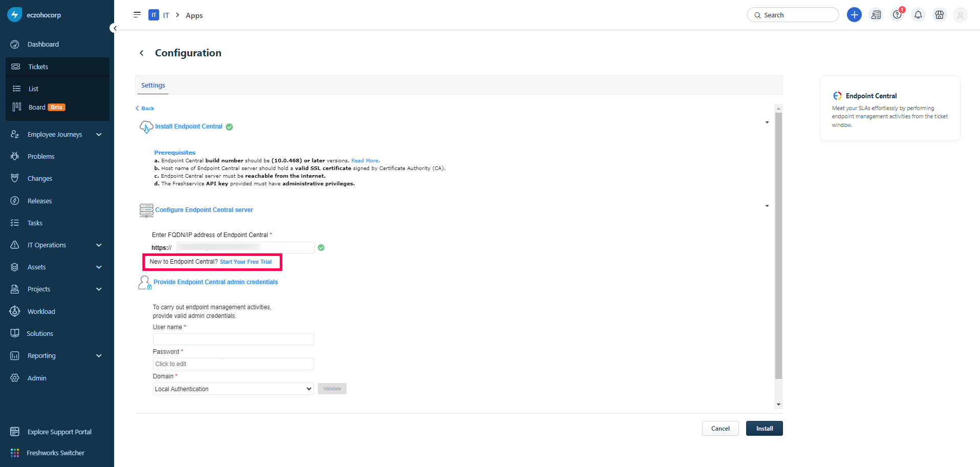Click the Cancel button
980x467 pixels.
721,429
